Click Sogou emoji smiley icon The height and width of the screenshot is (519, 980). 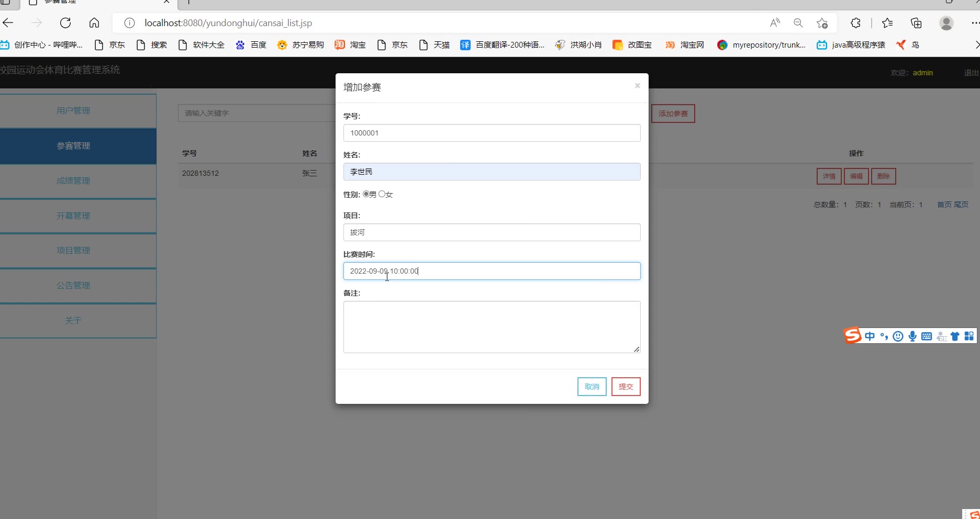click(898, 336)
